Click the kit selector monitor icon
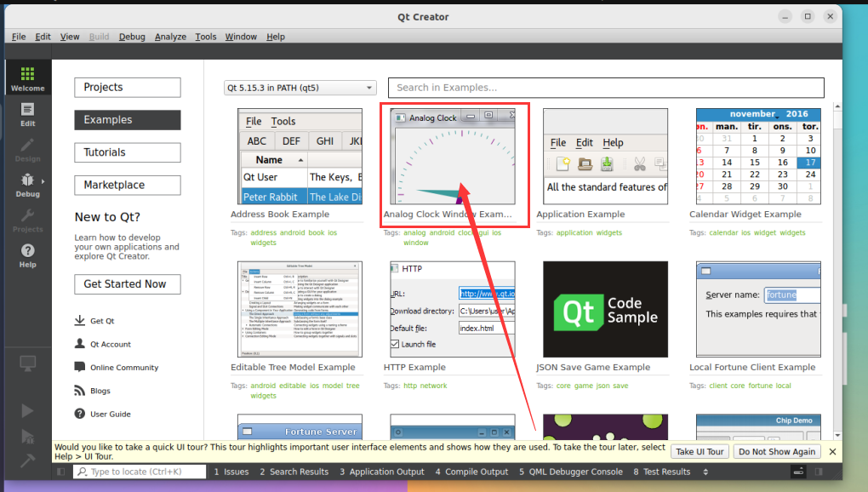Image resolution: width=868 pixels, height=492 pixels. tap(28, 363)
